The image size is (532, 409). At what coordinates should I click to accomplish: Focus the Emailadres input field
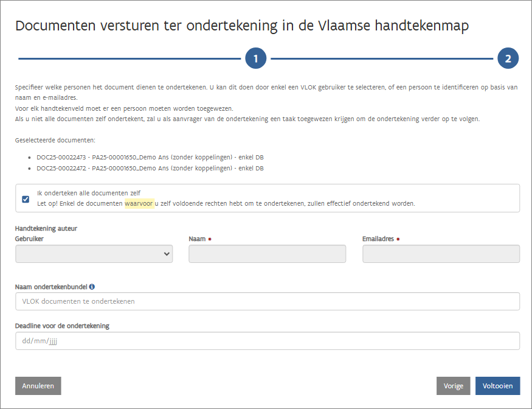pos(441,254)
